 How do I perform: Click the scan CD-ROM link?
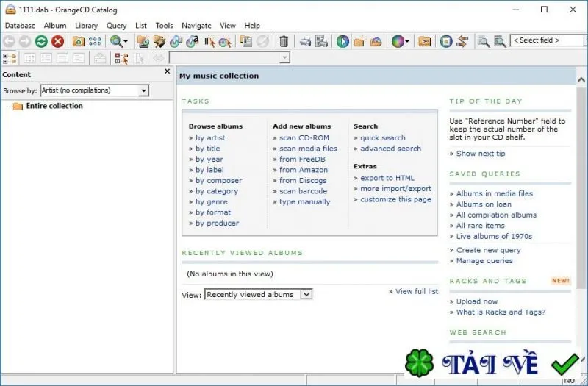(x=304, y=137)
